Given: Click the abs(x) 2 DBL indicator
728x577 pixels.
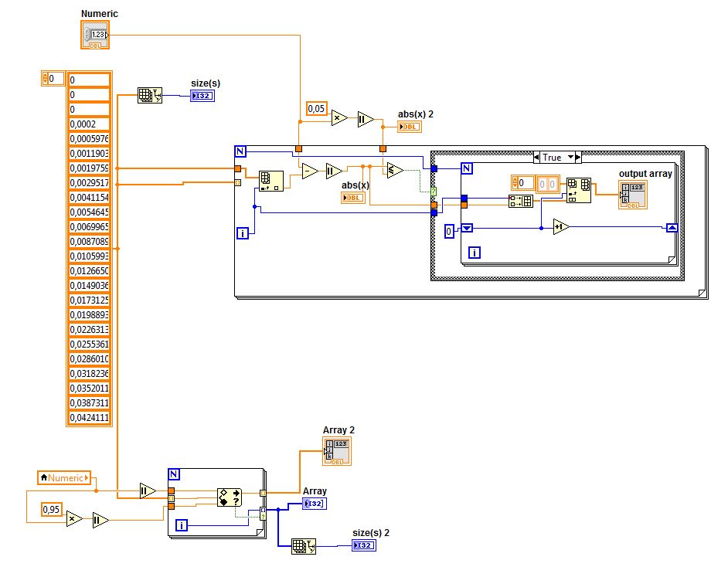Looking at the screenshot, I should click(409, 127).
